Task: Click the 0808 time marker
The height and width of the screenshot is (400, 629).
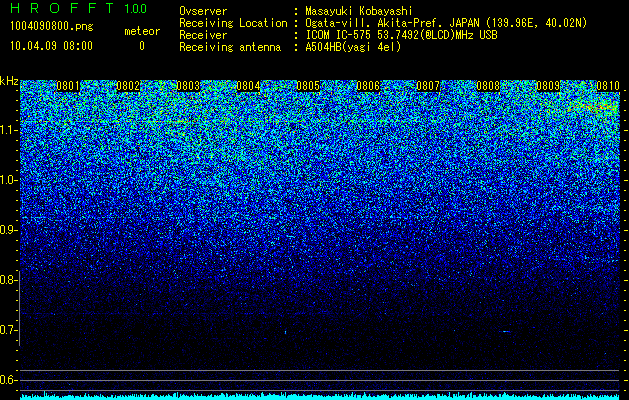Action: (x=488, y=86)
